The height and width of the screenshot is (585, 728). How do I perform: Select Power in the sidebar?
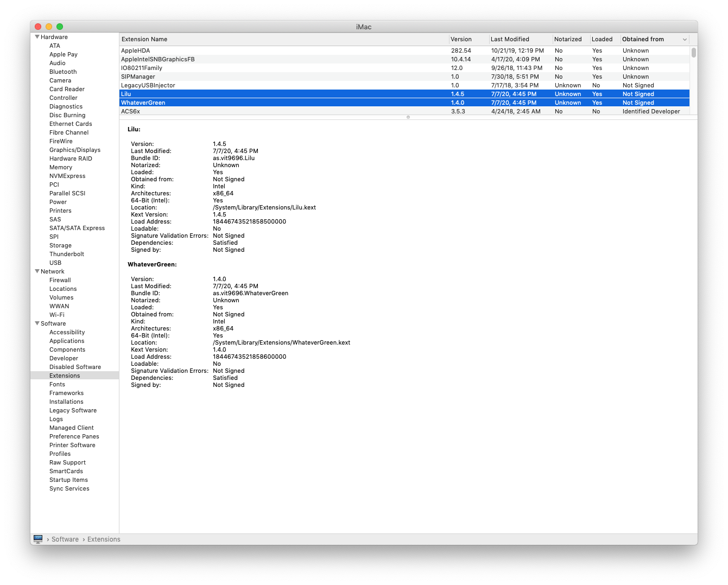(x=58, y=202)
